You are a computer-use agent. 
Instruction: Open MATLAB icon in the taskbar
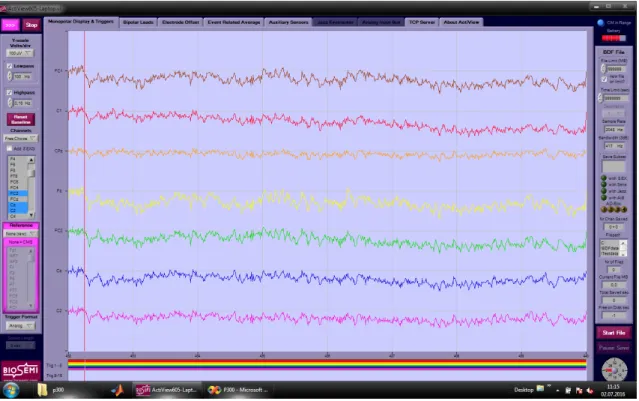[x=118, y=390]
